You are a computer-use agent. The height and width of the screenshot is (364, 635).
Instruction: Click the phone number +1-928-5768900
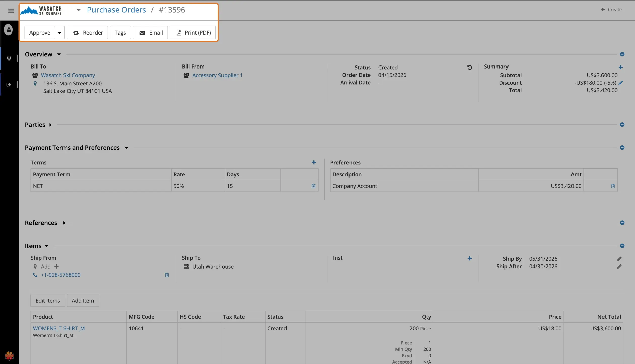[61, 275]
